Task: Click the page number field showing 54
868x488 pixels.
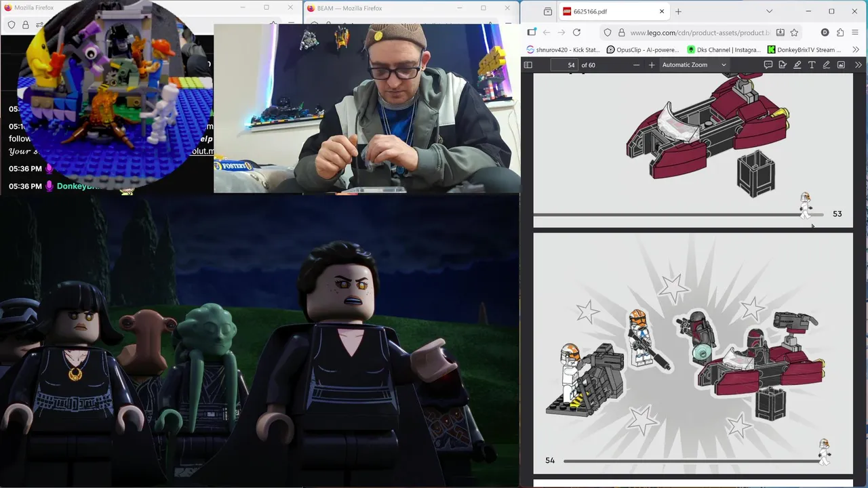Action: pos(564,65)
